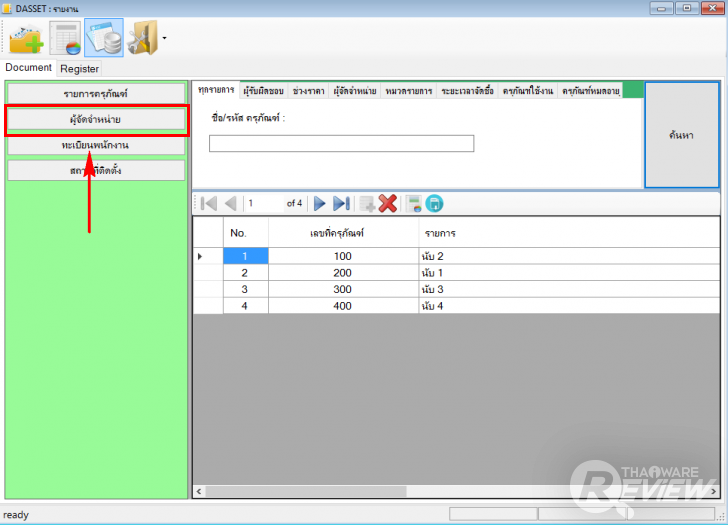Select asset number cell 200
Viewport: 728px width, 525px height.
coord(343,273)
